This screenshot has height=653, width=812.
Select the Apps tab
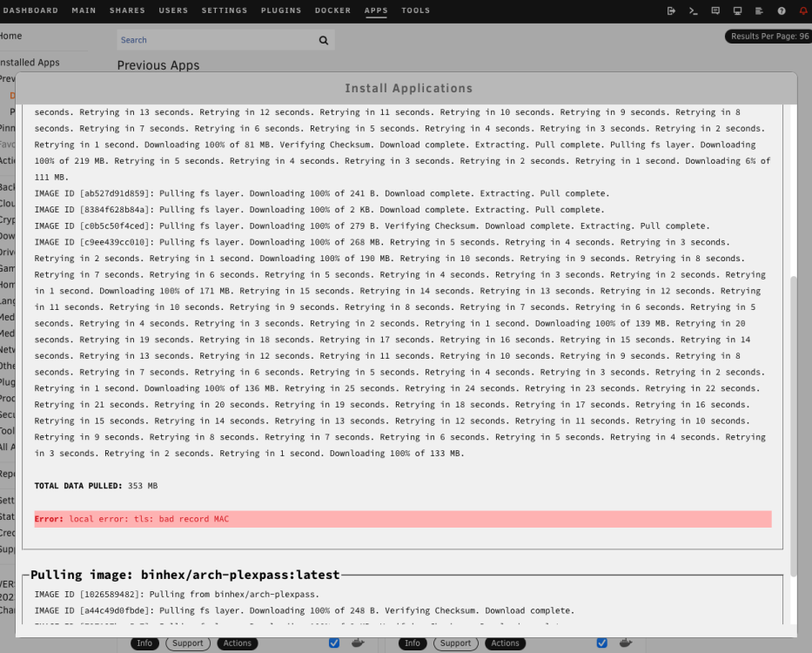(376, 10)
